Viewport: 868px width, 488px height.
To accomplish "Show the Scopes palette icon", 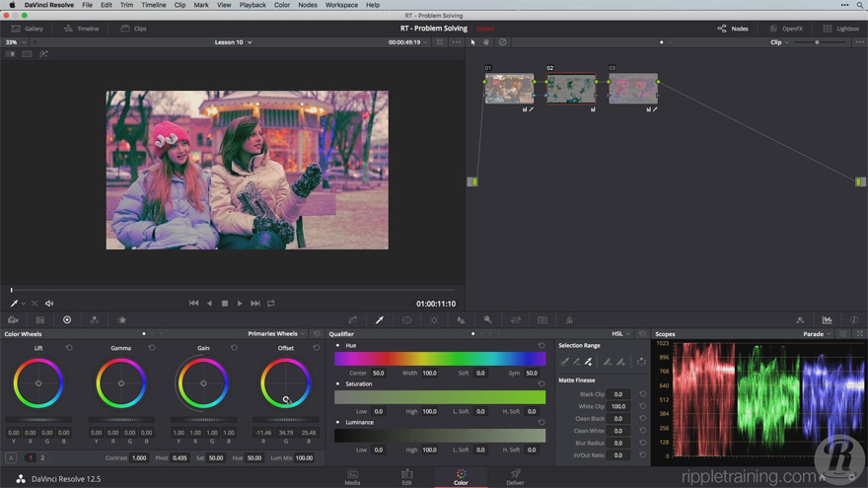I will (x=827, y=319).
